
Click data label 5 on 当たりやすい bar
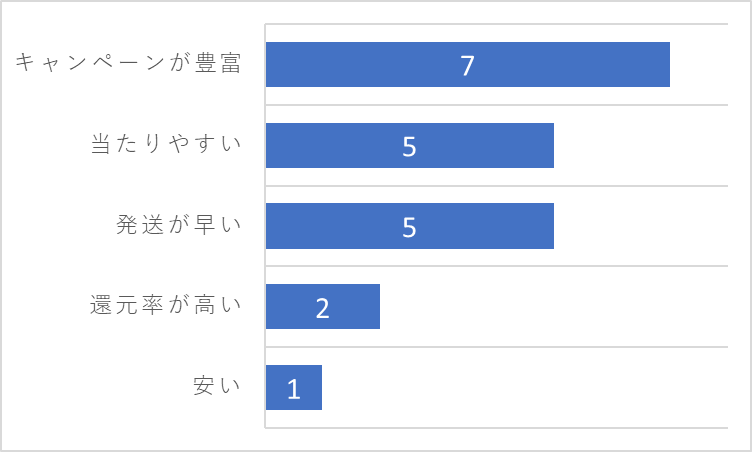coord(409,146)
